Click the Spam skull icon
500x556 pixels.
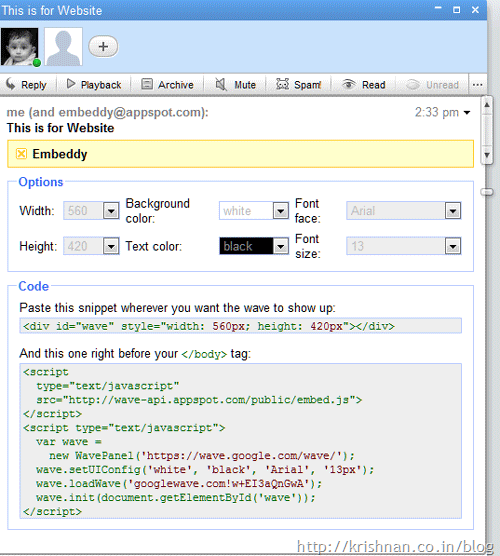282,84
